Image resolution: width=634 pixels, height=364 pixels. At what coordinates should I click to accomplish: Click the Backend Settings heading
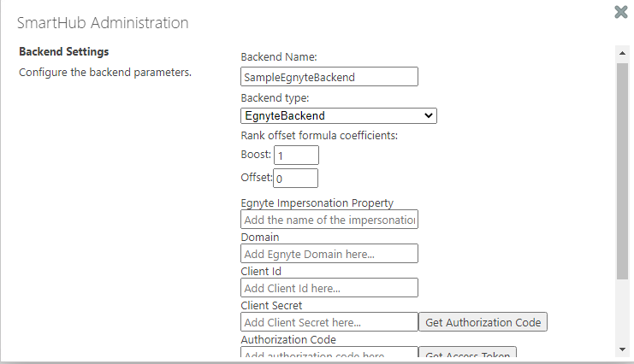(x=64, y=52)
